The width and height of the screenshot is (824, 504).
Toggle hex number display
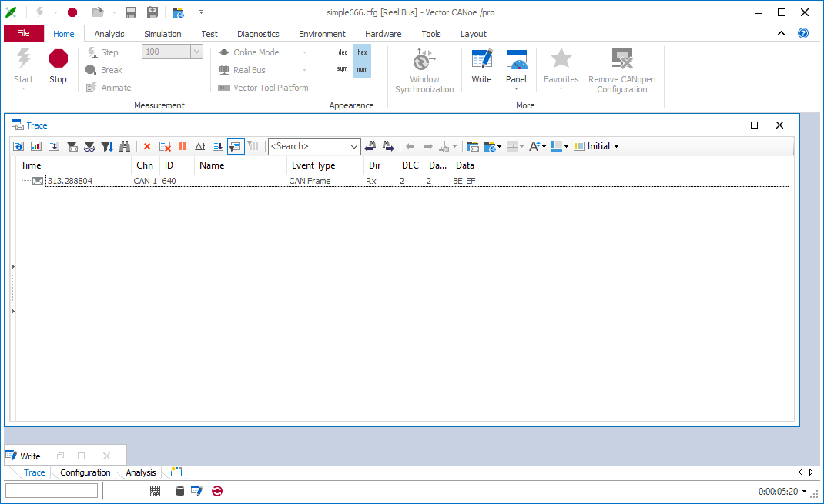pyautogui.click(x=362, y=52)
